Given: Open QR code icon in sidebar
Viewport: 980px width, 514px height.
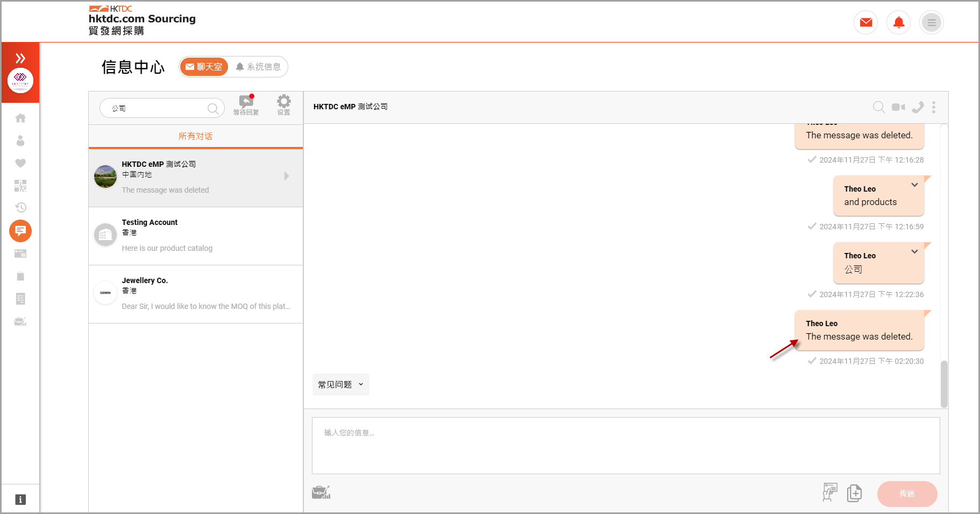Looking at the screenshot, I should [x=20, y=186].
